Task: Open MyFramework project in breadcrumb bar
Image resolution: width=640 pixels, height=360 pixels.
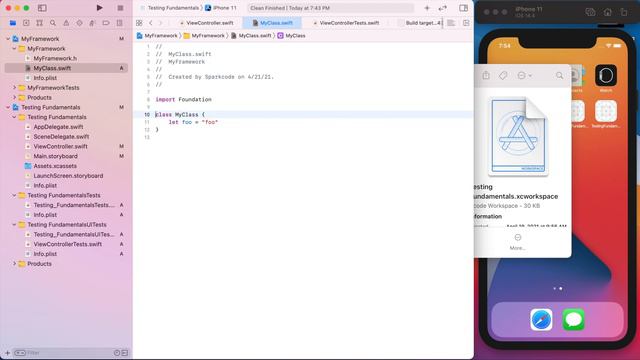Action: pos(157,36)
